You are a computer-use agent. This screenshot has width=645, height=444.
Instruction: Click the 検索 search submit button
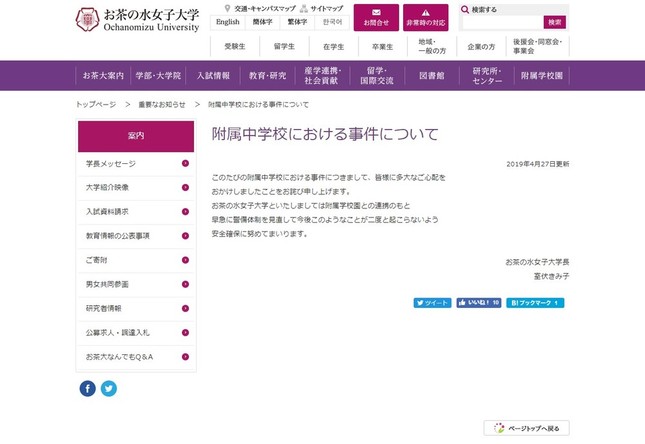pos(555,22)
